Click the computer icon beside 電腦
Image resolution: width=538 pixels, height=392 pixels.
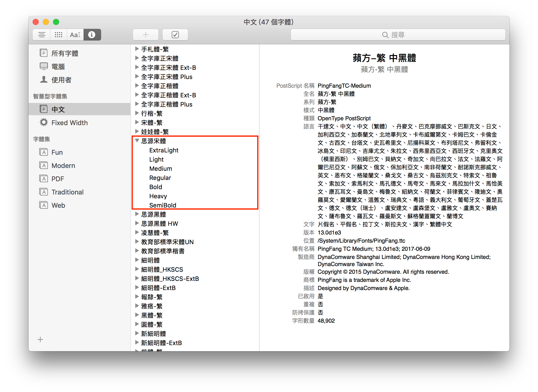(44, 66)
